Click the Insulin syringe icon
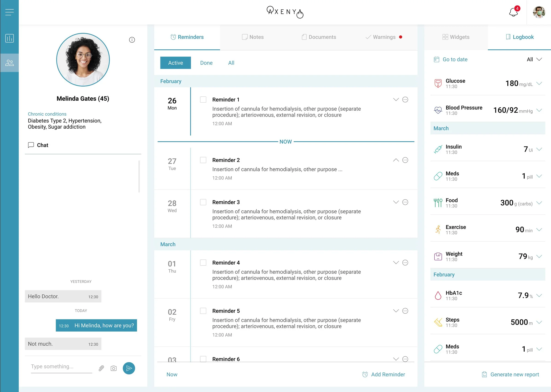Viewport: 551px width, 392px height. pos(438,149)
